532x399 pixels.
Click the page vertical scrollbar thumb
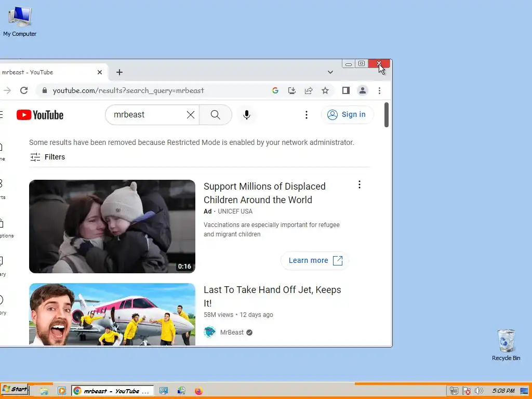click(386, 115)
